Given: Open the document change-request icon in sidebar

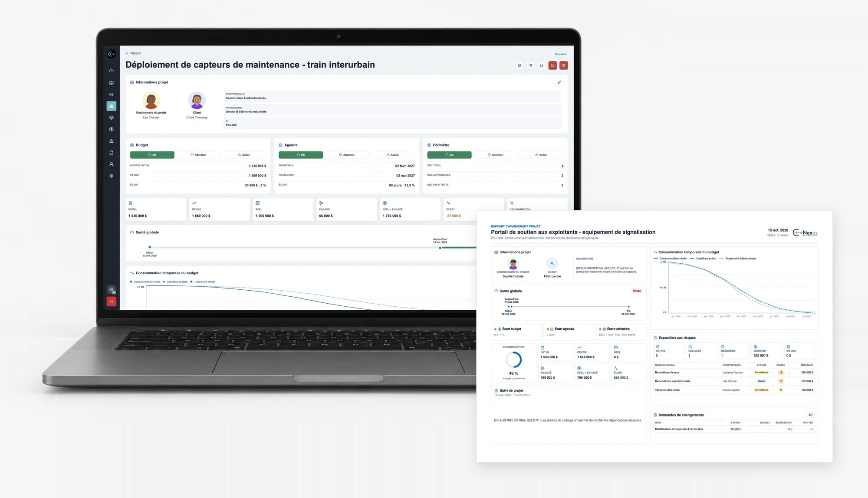Looking at the screenshot, I should [x=112, y=153].
